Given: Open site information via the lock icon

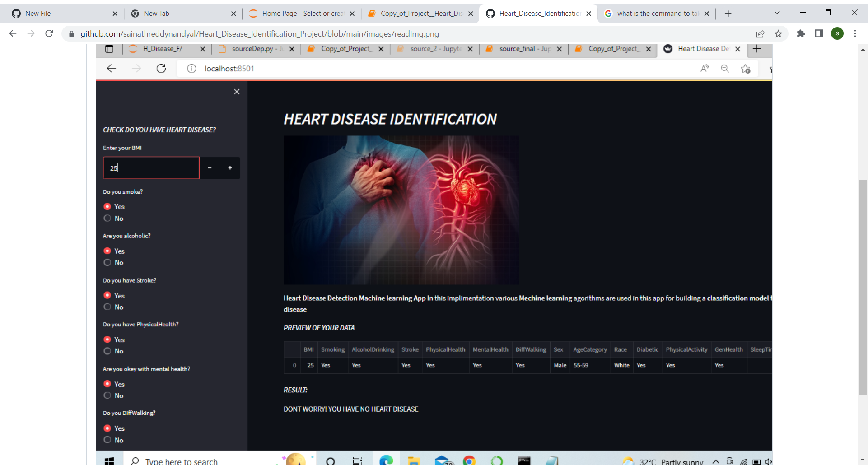Looking at the screenshot, I should [x=71, y=33].
